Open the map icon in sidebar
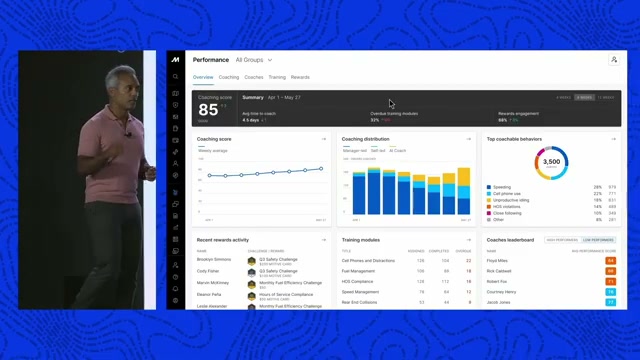This screenshot has width=640, height=360. click(x=175, y=93)
